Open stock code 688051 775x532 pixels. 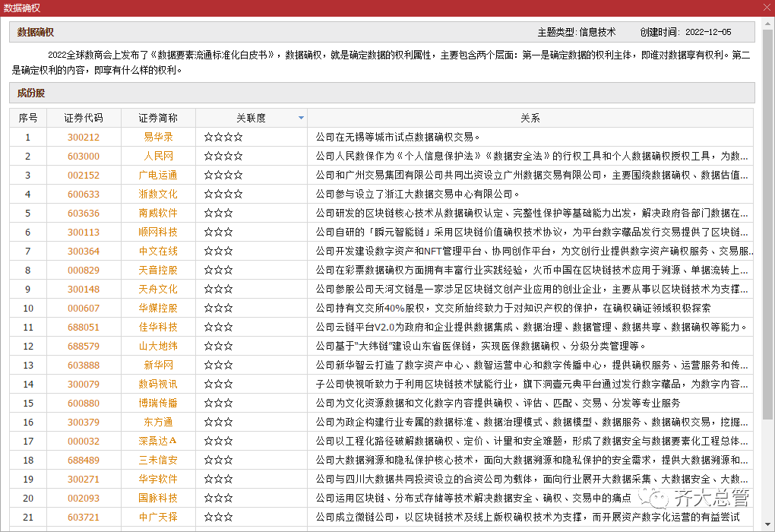(x=84, y=328)
